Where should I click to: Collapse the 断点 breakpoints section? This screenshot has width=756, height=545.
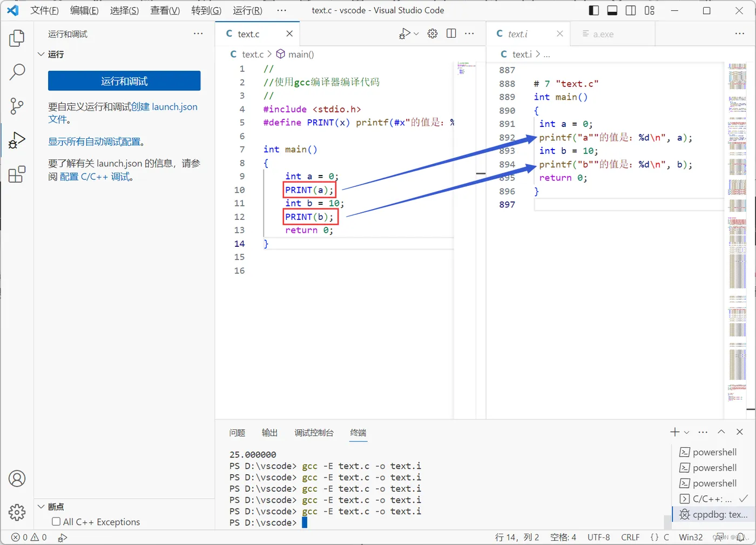41,507
